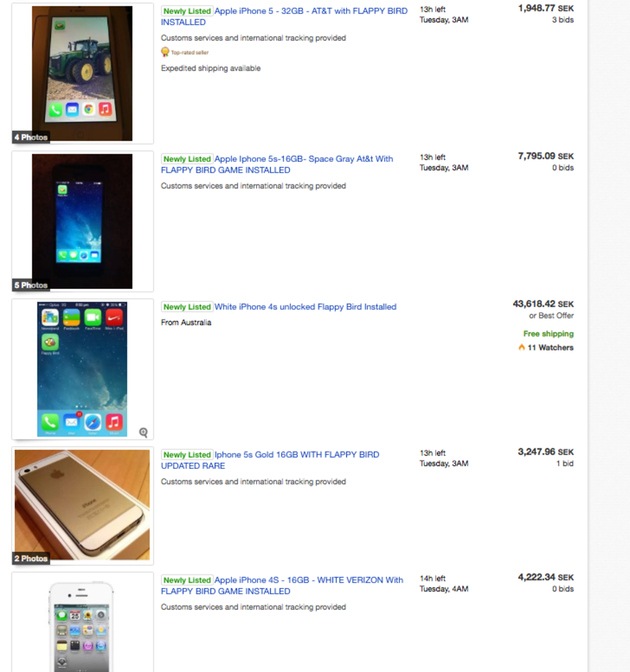Click the 2 Photos badge on gold iPhone thumbnail

31,558
